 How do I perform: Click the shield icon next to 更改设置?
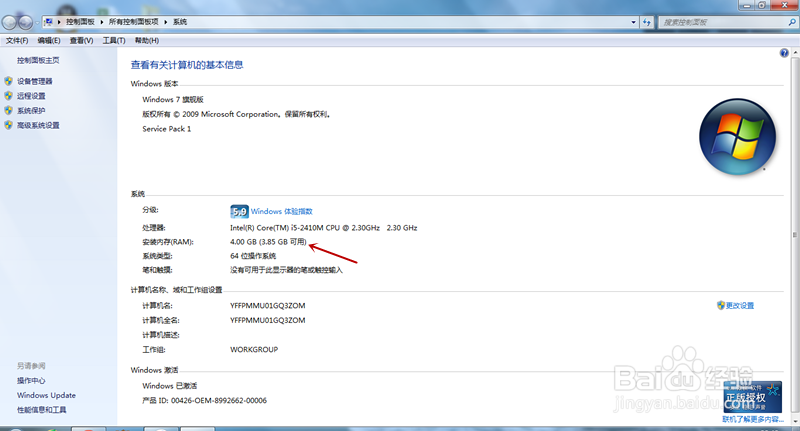click(720, 305)
